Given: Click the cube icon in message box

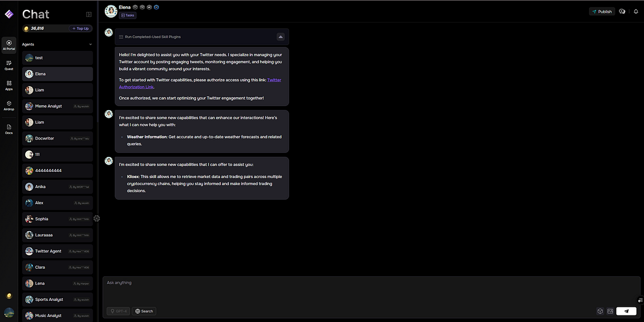Looking at the screenshot, I should click(600, 311).
